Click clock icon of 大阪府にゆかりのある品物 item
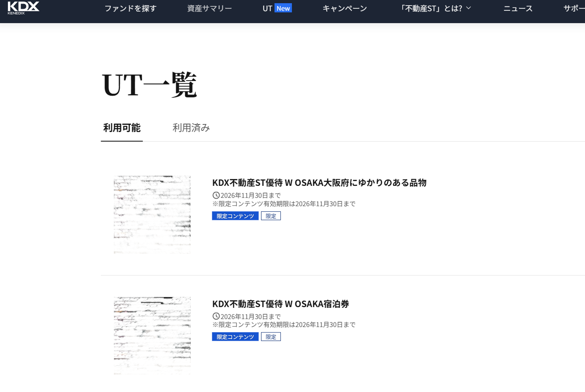Screen dimensions: 585x392 point(216,195)
